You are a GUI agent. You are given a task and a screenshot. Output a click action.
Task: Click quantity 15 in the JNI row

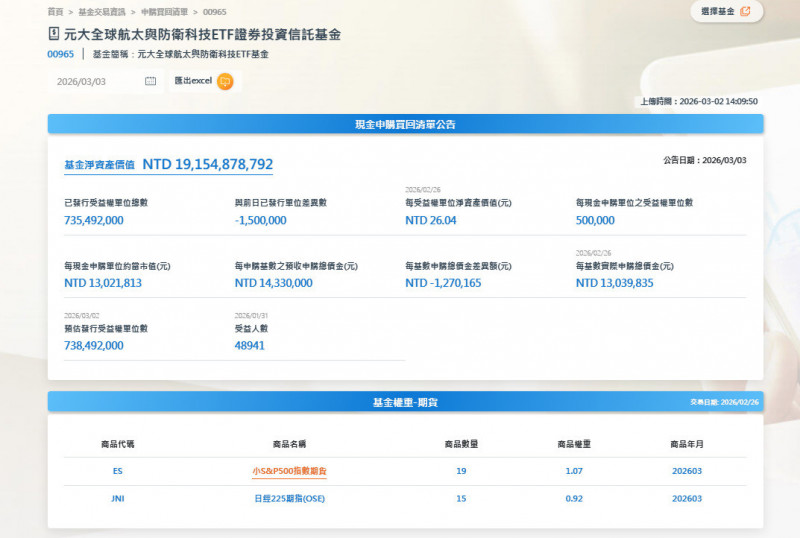tap(461, 499)
